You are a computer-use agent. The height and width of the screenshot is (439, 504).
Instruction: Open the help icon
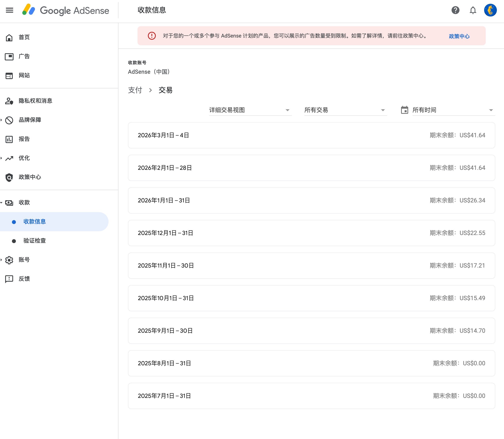click(455, 10)
